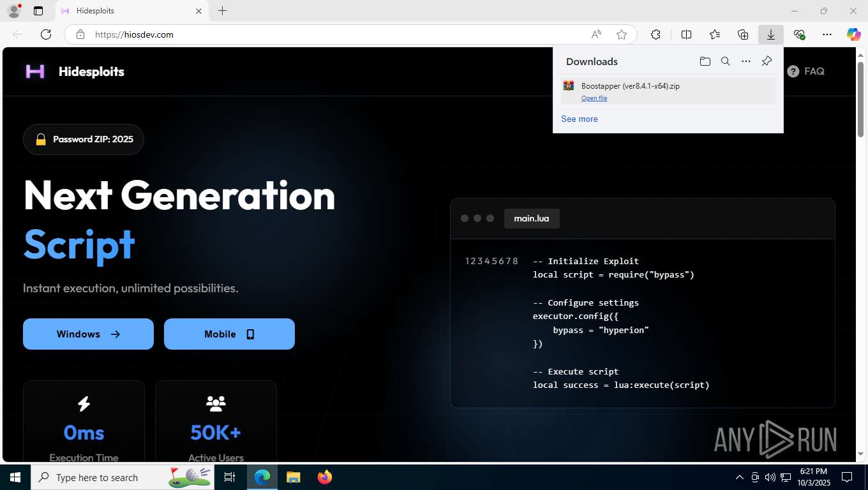Viewport: 868px width, 490px height.
Task: View site information lock icon
Action: point(80,34)
